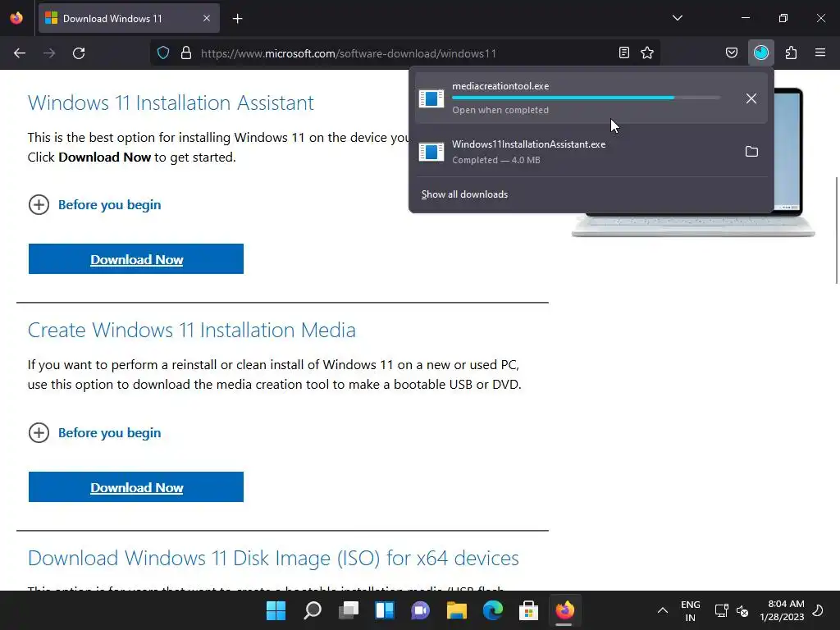840x630 pixels.
Task: Show Windows11InstallationAssistant.exe in folder
Action: click(x=751, y=152)
